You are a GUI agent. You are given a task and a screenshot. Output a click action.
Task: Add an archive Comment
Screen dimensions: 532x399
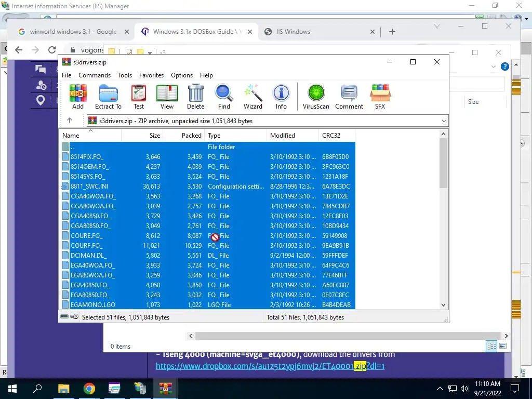349,97
